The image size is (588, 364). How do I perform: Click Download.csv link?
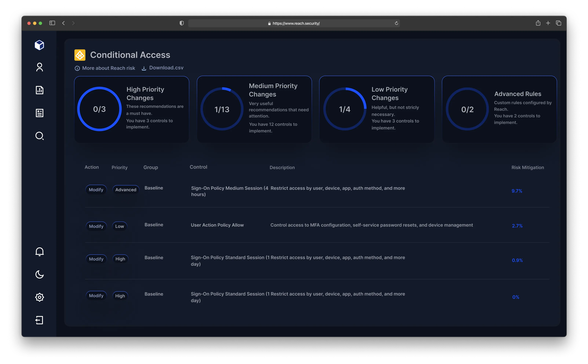tap(166, 68)
